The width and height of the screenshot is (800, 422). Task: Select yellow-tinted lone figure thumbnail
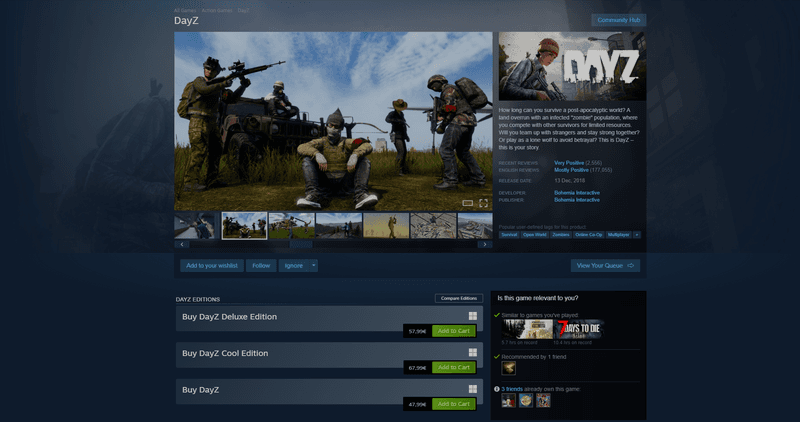click(386, 226)
